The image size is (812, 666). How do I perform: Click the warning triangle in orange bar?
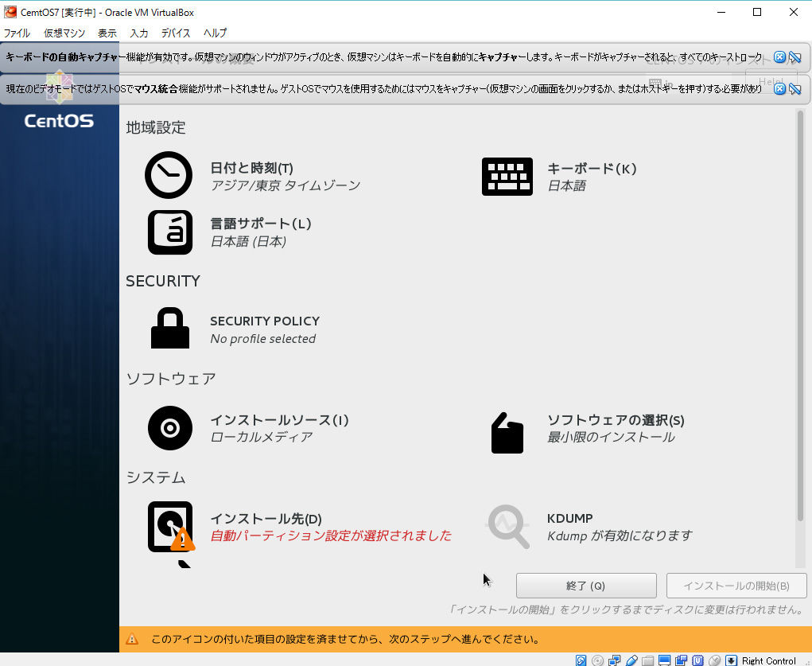coord(132,639)
